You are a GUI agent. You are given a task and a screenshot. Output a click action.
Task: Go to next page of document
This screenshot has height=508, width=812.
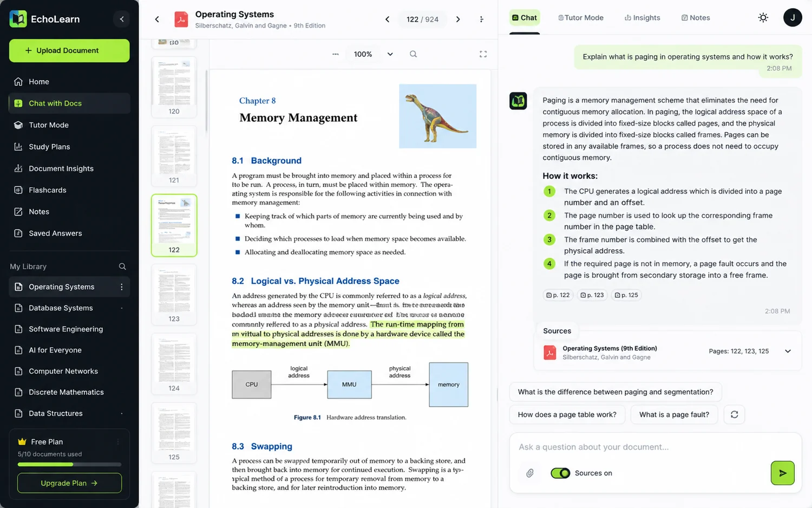point(458,19)
